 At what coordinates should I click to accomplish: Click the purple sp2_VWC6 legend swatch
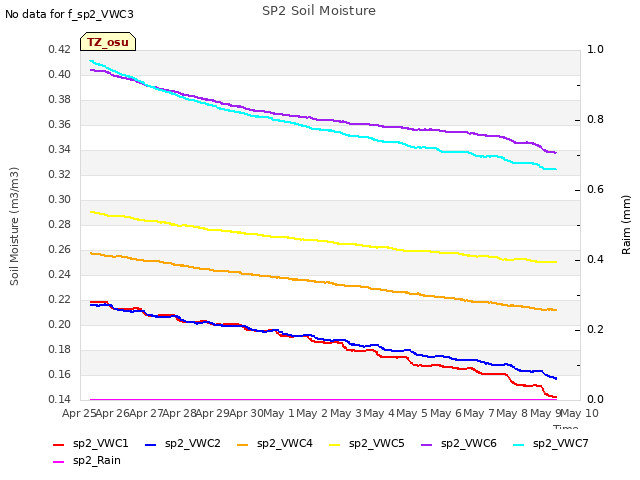427,444
